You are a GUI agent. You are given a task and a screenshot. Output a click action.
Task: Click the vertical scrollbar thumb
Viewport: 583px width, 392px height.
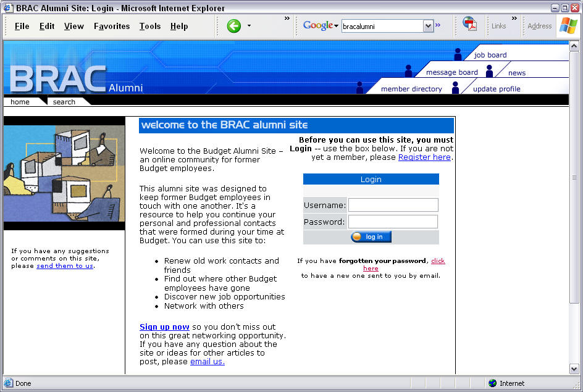point(574,177)
